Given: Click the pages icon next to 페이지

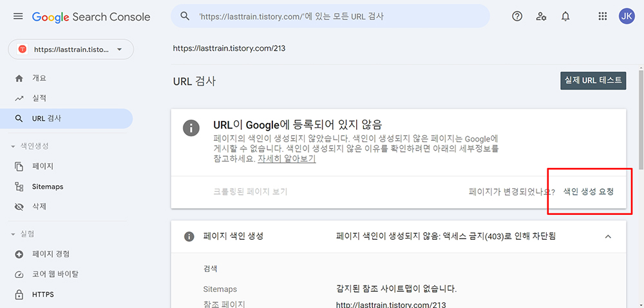Looking at the screenshot, I should (x=19, y=167).
